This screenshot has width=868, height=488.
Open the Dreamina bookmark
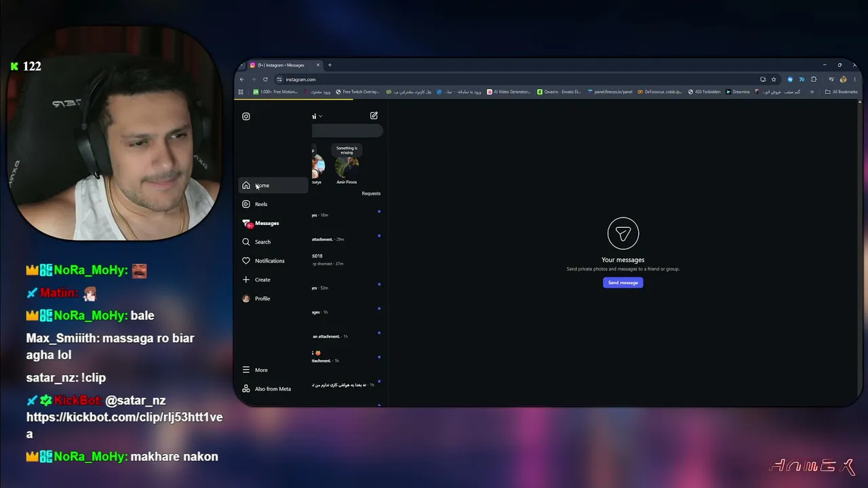coord(738,91)
